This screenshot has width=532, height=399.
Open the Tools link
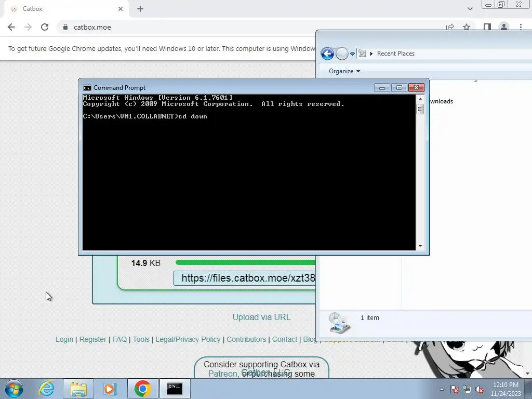pos(141,339)
